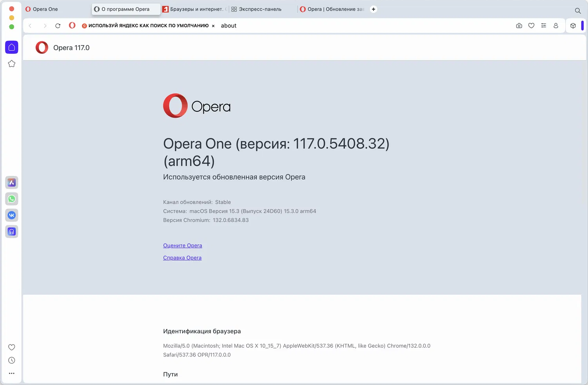Viewport: 588px width, 385px height.
Task: Click the Yandex default search prompt
Action: (x=145, y=25)
